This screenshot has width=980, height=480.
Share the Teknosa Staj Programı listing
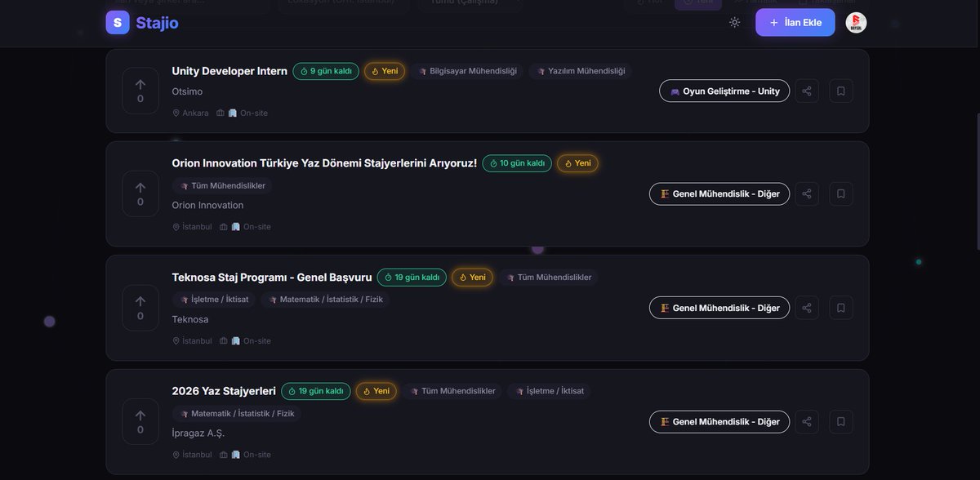807,308
